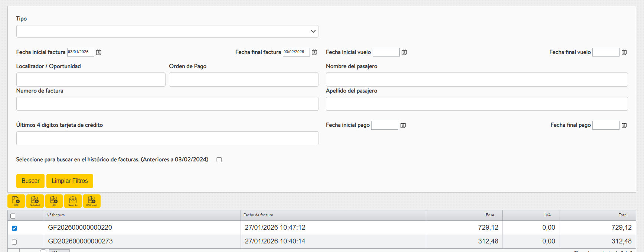
Task: Check invoice GD202600000000273 row
Action: point(14,242)
